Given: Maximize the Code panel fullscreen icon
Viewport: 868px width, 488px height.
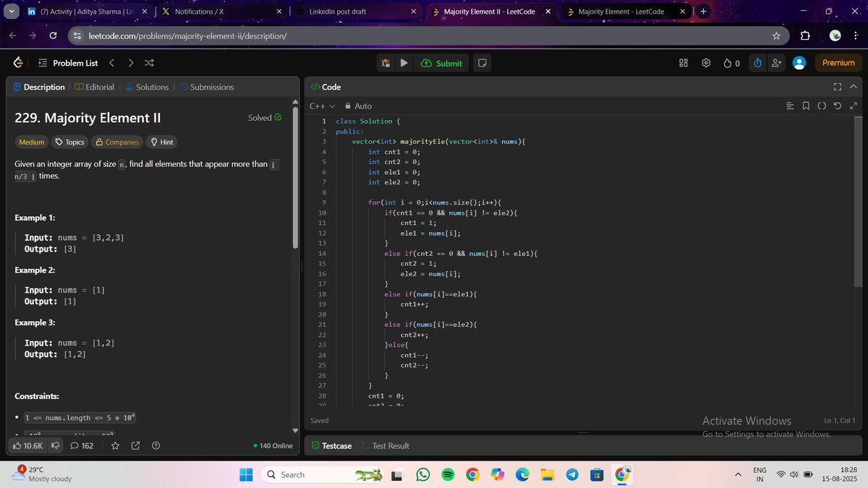Looking at the screenshot, I should 838,87.
